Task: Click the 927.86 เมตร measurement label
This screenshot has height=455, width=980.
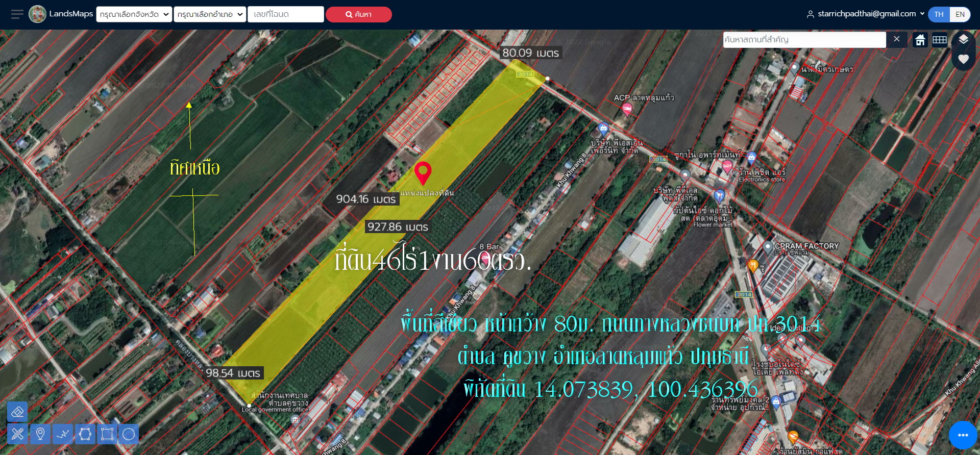Action: [398, 227]
